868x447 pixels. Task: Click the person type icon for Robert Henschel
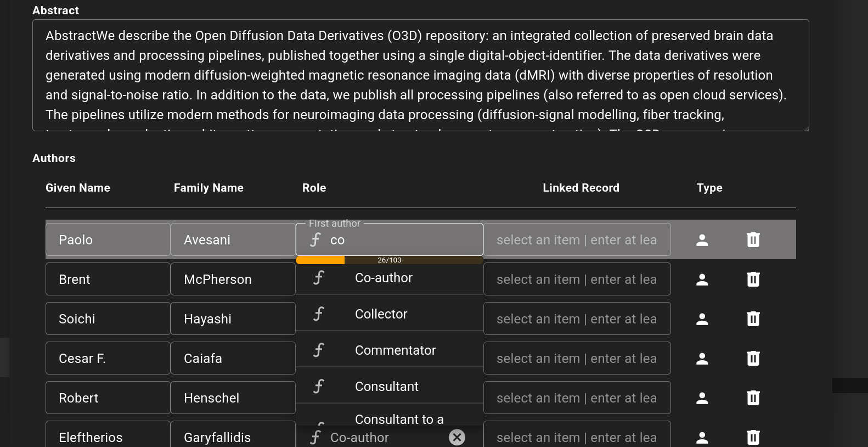click(702, 398)
